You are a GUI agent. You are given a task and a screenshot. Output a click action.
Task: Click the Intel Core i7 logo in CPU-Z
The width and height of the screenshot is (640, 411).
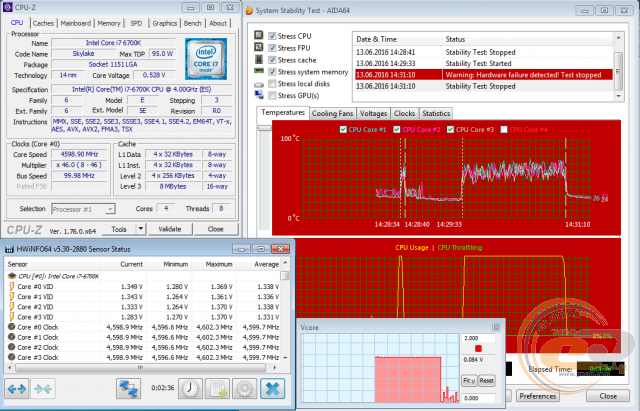point(206,59)
